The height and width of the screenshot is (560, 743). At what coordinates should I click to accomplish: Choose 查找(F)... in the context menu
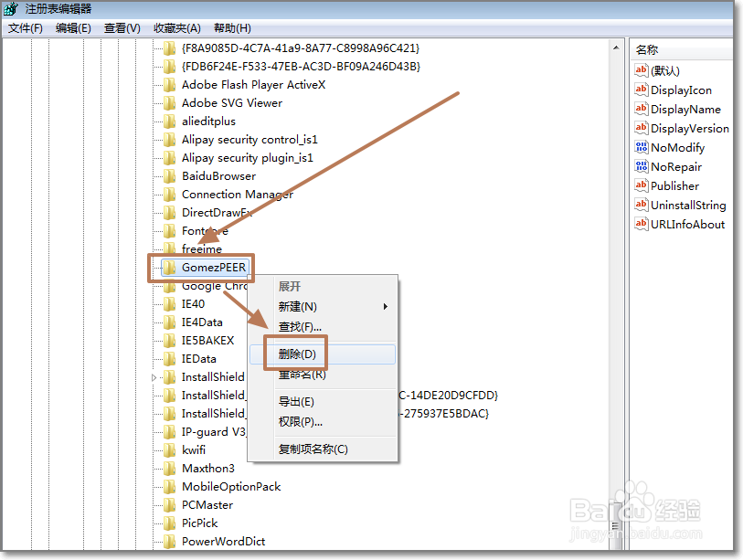click(323, 327)
